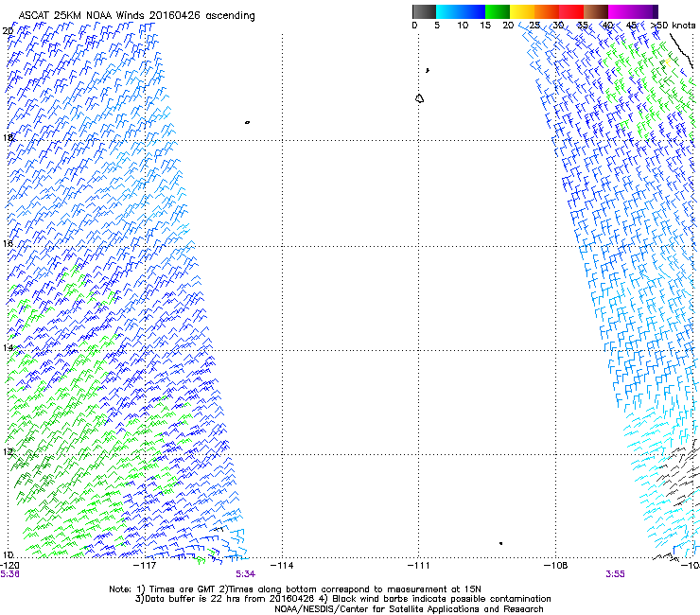The height and width of the screenshot is (615, 700).
Task: Pick the orange 25-30 knots legend segment
Action: click(547, 11)
